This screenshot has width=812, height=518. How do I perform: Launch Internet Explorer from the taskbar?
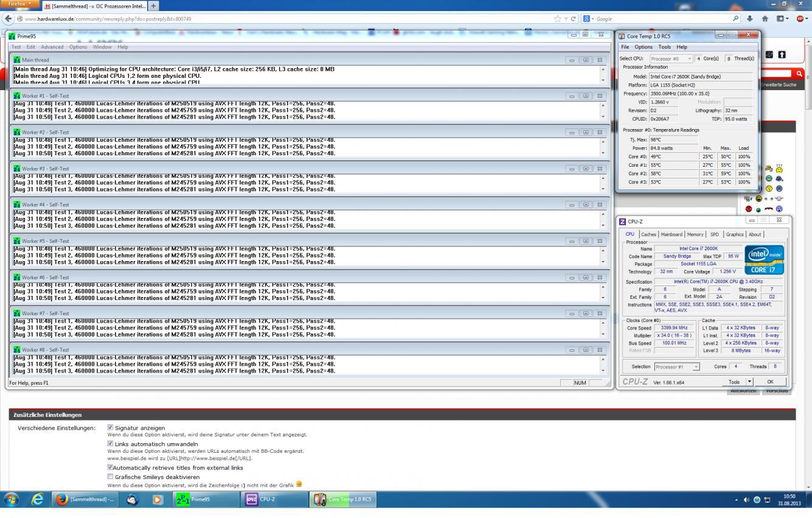[x=38, y=500]
